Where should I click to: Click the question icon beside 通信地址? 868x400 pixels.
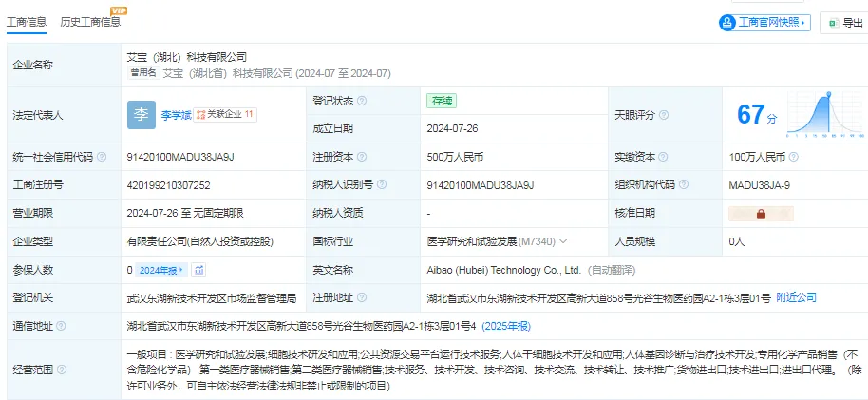click(61, 326)
